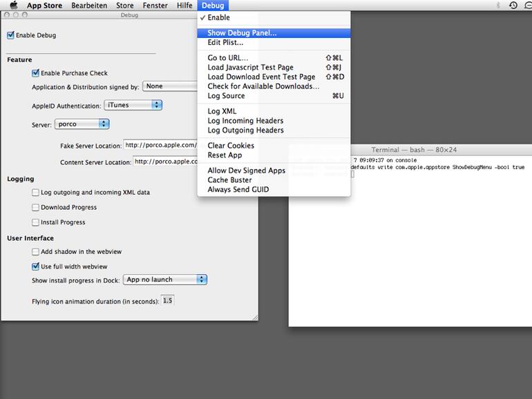
Task: Click the Debug window title
Action: [x=129, y=15]
